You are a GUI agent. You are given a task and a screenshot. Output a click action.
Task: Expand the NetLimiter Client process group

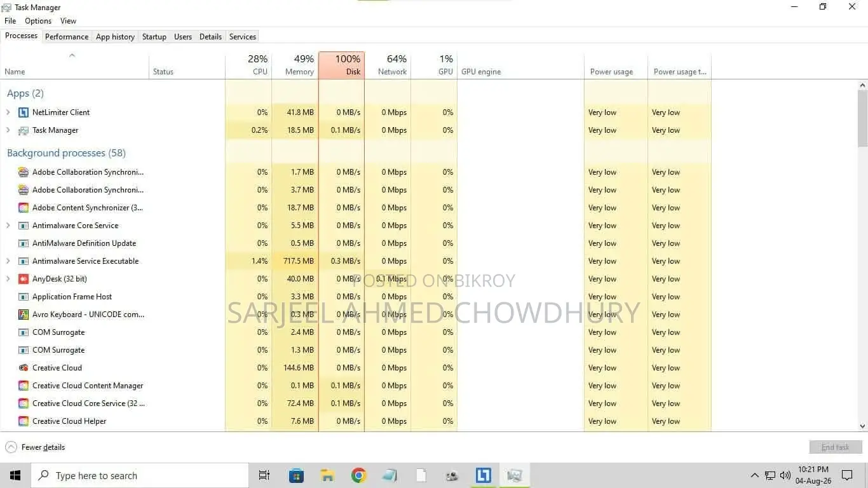tap(8, 112)
